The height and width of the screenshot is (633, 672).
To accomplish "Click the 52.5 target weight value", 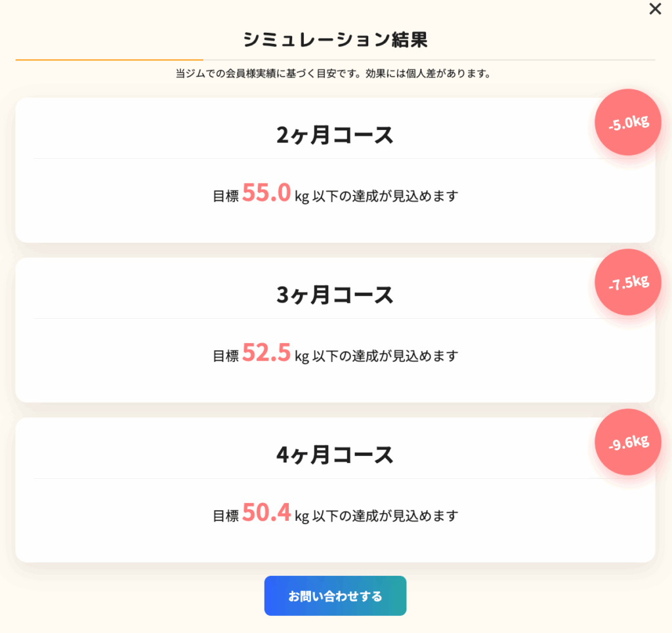I will pos(267,352).
